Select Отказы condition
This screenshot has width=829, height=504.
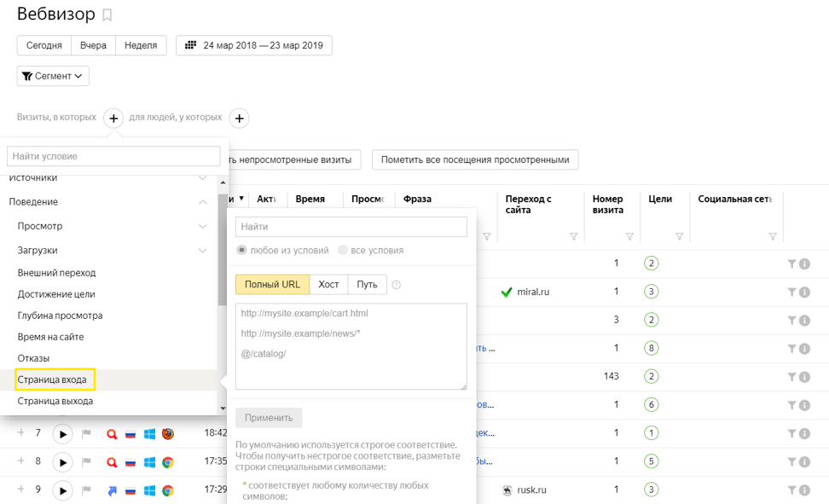[x=33, y=358]
